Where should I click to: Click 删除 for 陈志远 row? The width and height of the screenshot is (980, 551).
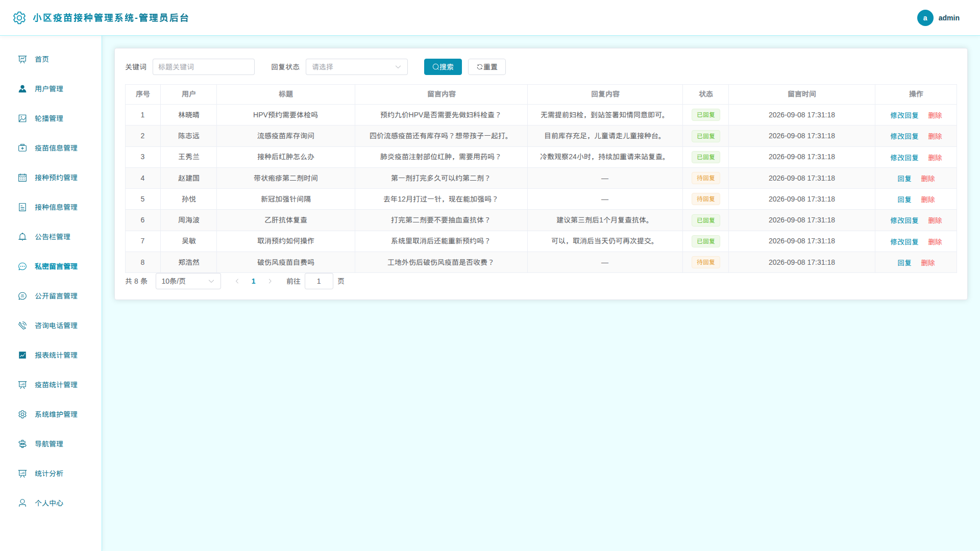click(x=935, y=136)
